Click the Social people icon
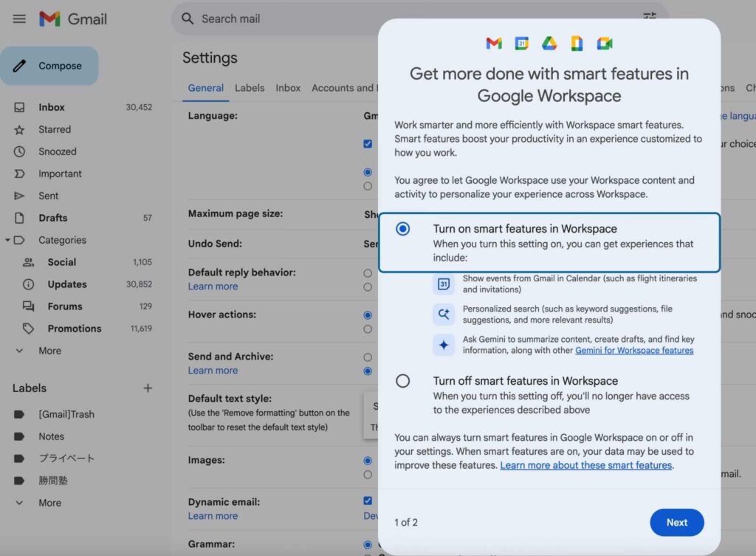This screenshot has width=756, height=556. pos(29,262)
